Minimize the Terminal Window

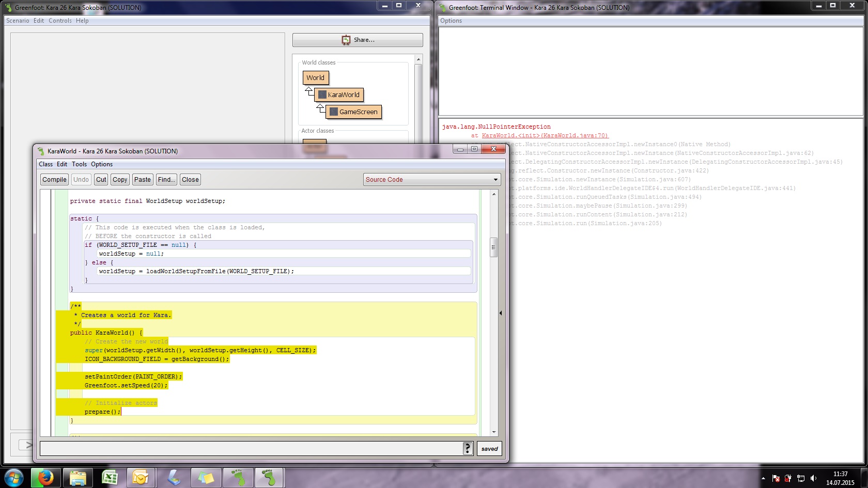pyautogui.click(x=819, y=6)
